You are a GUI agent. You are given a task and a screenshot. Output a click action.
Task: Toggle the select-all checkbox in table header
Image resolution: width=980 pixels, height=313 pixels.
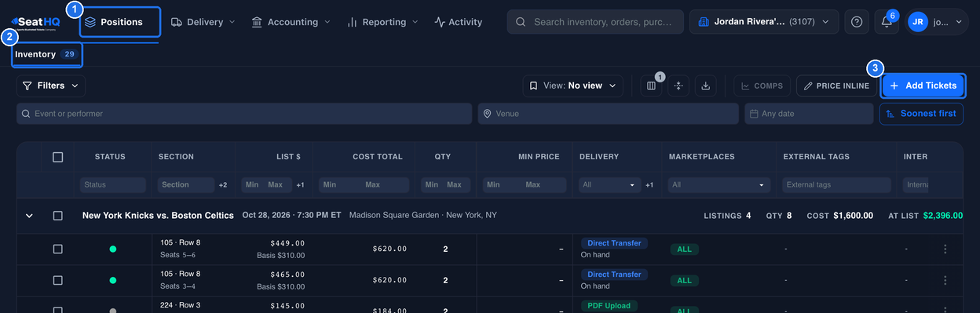pyautogui.click(x=57, y=157)
